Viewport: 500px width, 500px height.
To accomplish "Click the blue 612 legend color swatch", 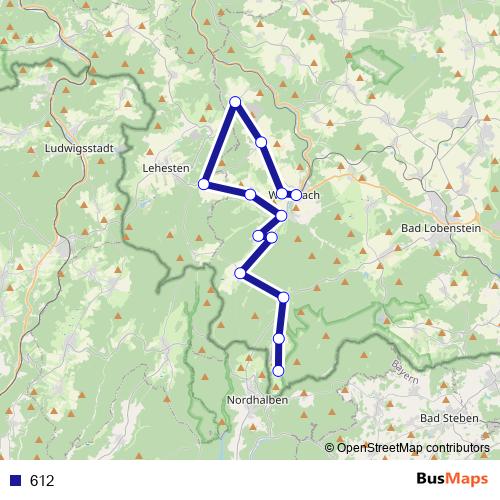I will pyautogui.click(x=16, y=480).
